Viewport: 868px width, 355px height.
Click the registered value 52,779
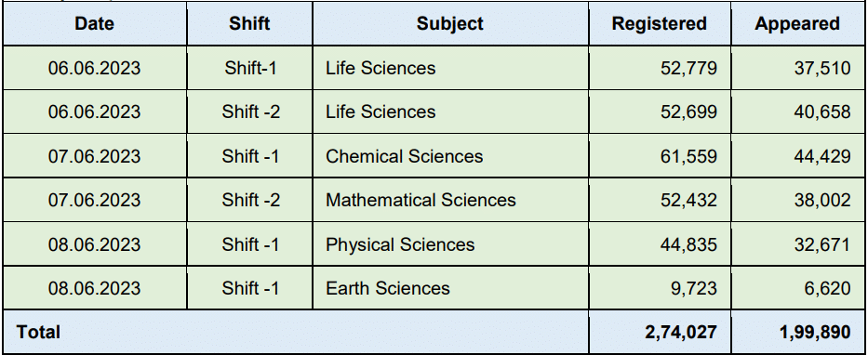tap(688, 68)
